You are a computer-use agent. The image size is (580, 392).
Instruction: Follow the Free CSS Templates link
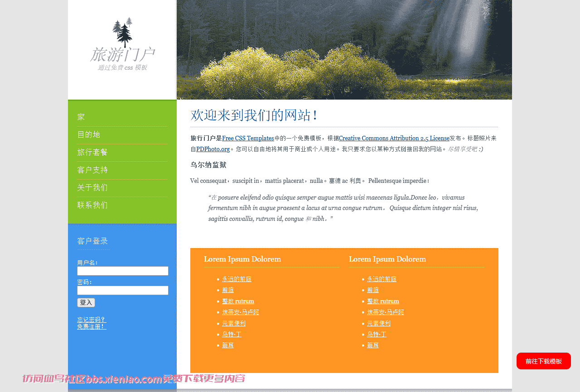(248, 139)
